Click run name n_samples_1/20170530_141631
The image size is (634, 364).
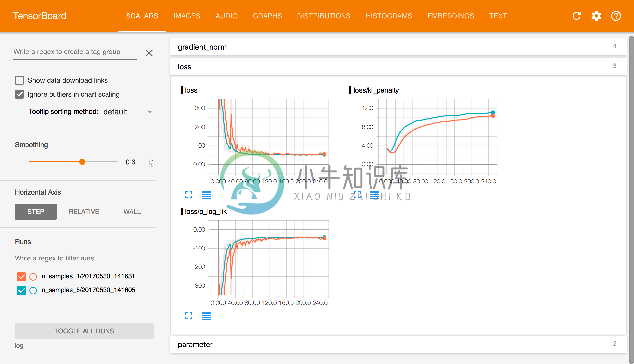click(88, 276)
